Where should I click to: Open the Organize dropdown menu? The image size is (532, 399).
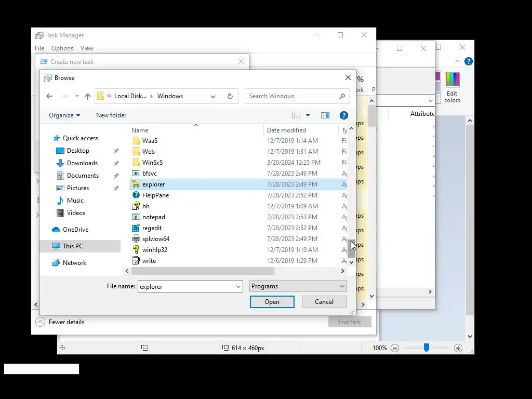tap(64, 115)
